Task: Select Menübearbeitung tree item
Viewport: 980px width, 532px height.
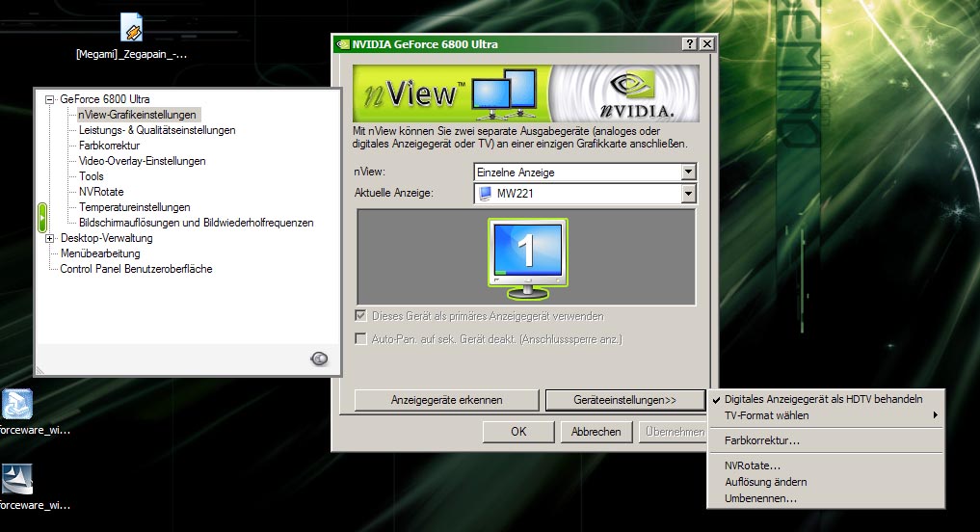Action: [100, 253]
